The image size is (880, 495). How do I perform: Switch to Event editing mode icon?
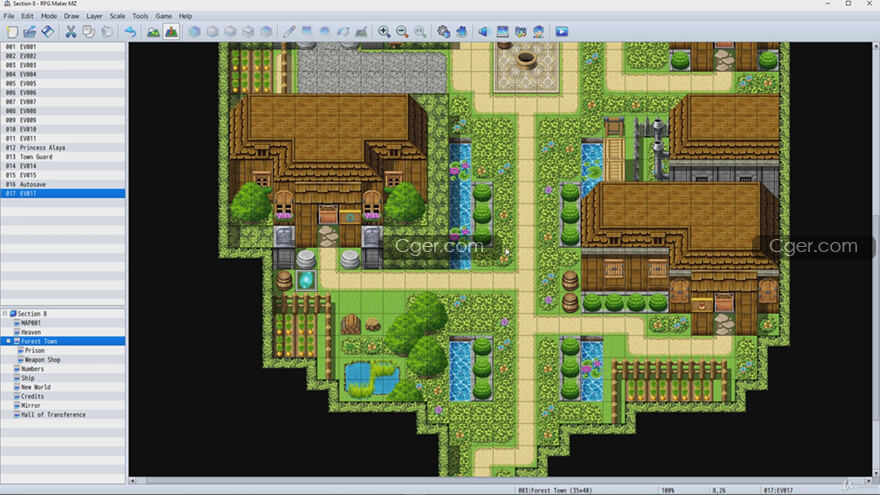point(171,31)
